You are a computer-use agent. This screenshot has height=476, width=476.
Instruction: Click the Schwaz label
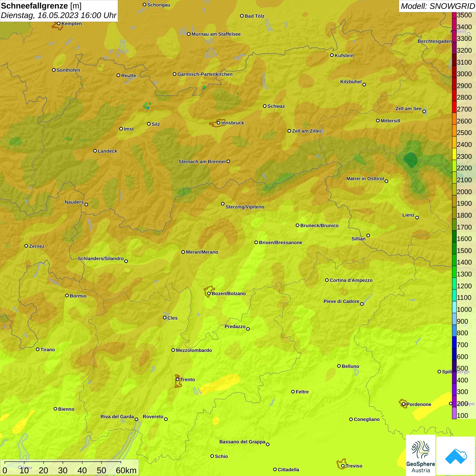pos(276,106)
